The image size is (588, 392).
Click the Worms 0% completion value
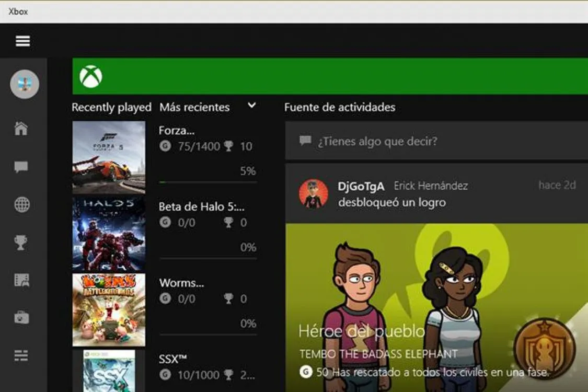coord(248,323)
